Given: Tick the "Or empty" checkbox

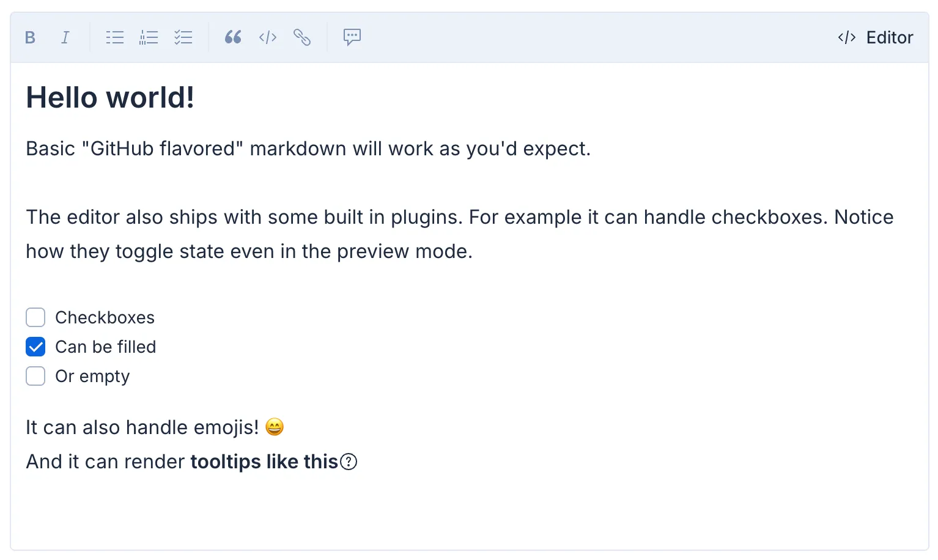Looking at the screenshot, I should click(x=35, y=377).
